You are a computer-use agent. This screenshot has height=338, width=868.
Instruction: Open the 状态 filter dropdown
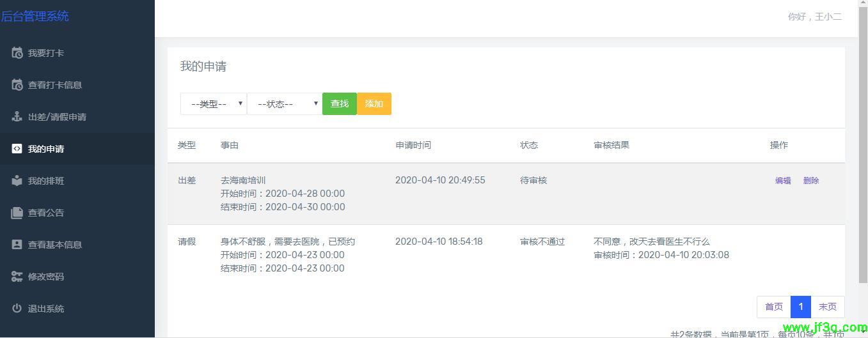(284, 104)
